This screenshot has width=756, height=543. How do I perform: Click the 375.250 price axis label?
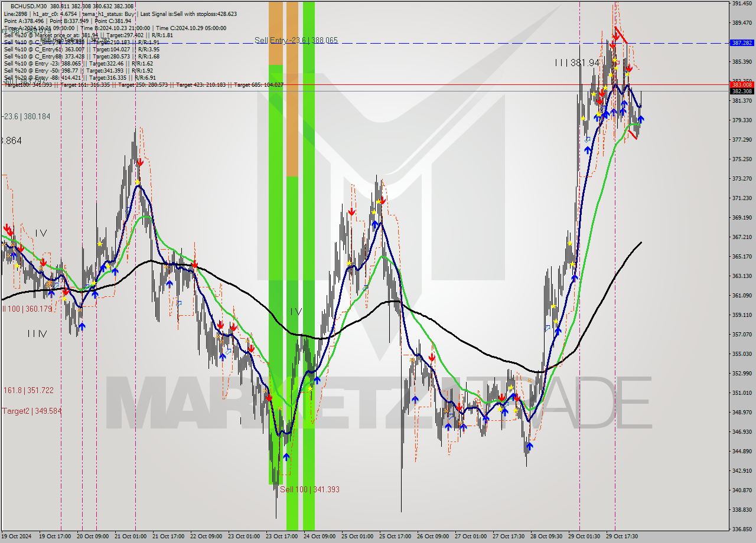[x=741, y=159]
